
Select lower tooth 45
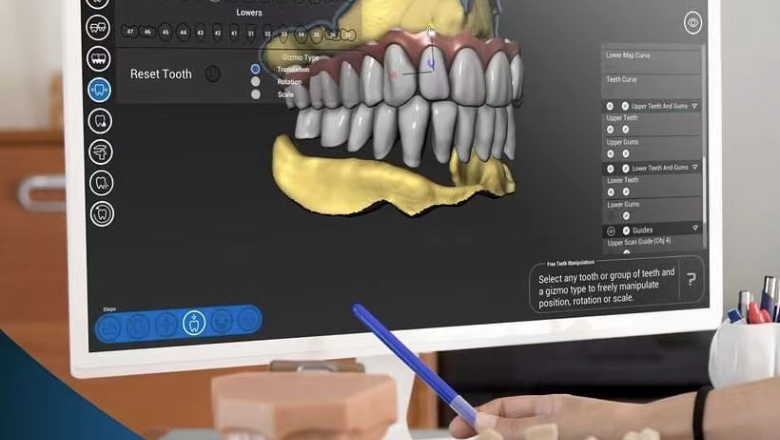click(x=165, y=32)
